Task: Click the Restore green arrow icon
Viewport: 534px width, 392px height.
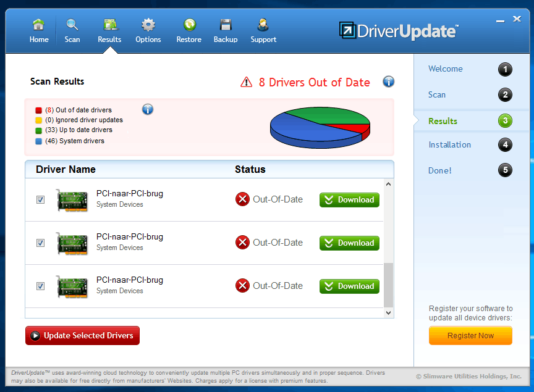Action: pos(190,25)
